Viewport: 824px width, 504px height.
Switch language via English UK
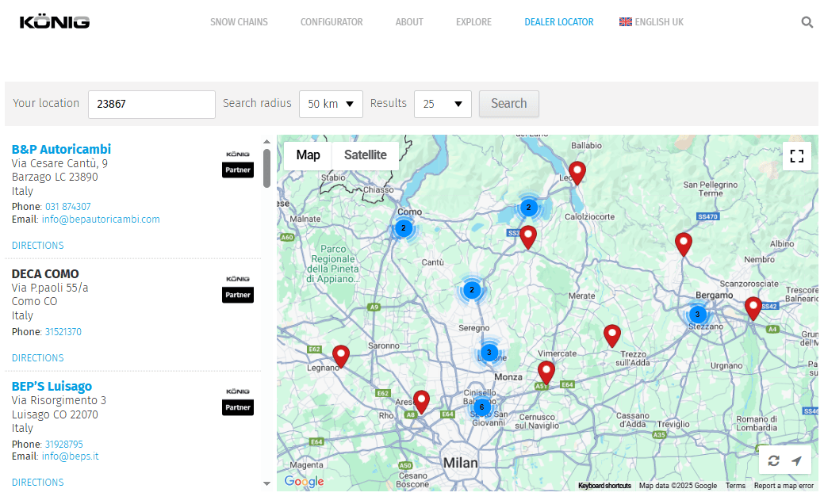(659, 22)
